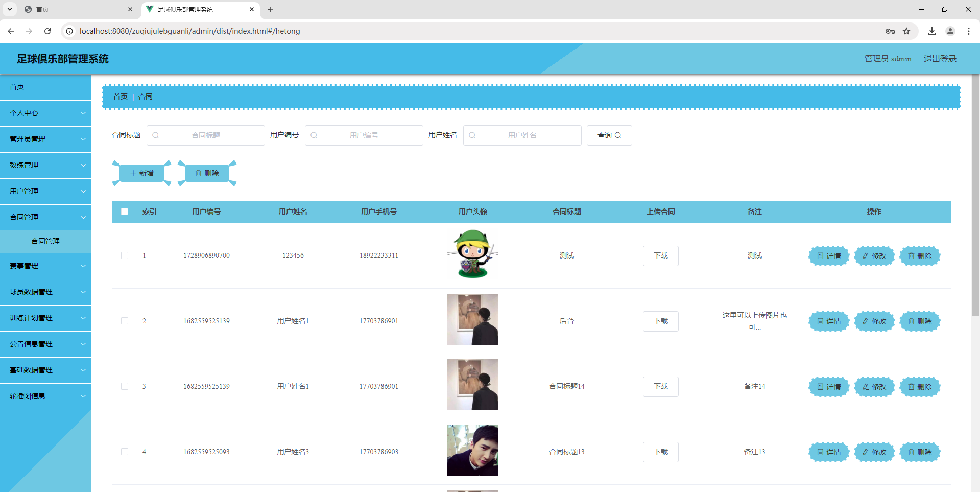Check the checkbox for row 3
Screen dimensions: 980x492
coord(125,386)
